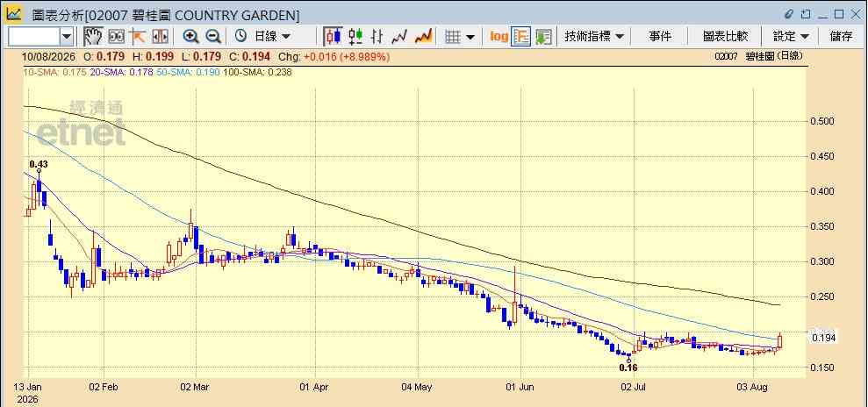This screenshot has width=868, height=407.
Task: Open the 設定 dropdown menu
Action: coord(791,37)
